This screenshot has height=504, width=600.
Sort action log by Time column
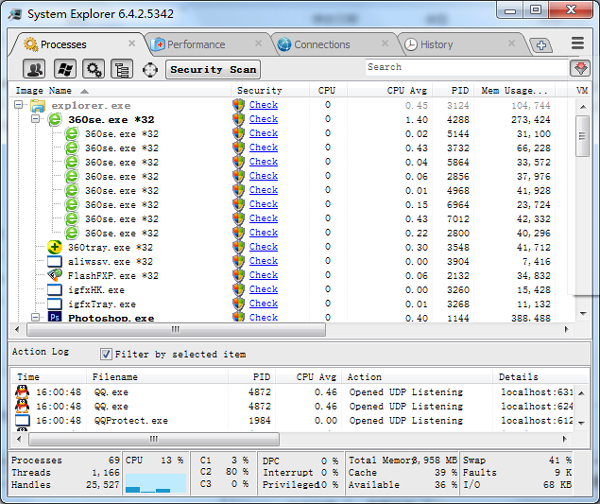coord(49,377)
